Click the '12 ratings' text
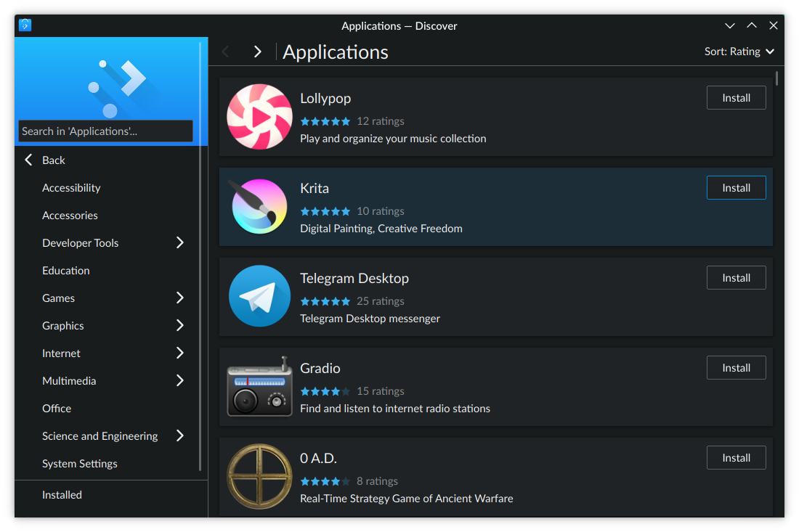Viewport: 799px width, 532px height. point(380,121)
